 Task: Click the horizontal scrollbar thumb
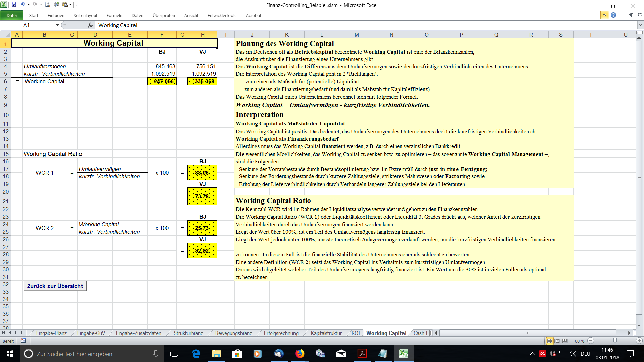pos(528,333)
